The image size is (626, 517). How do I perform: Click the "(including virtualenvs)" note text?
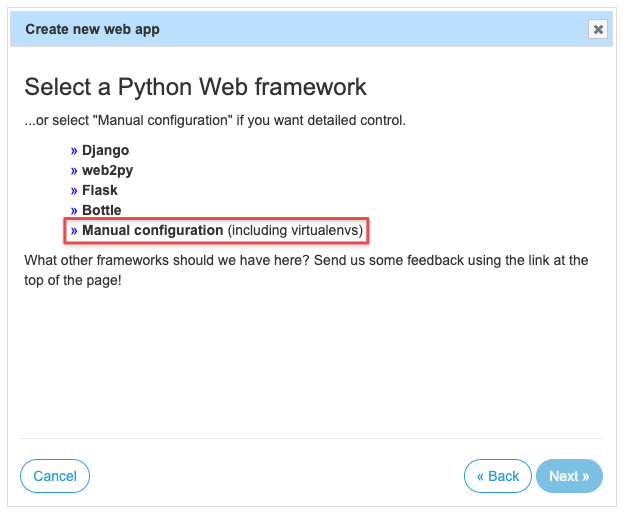[296, 231]
